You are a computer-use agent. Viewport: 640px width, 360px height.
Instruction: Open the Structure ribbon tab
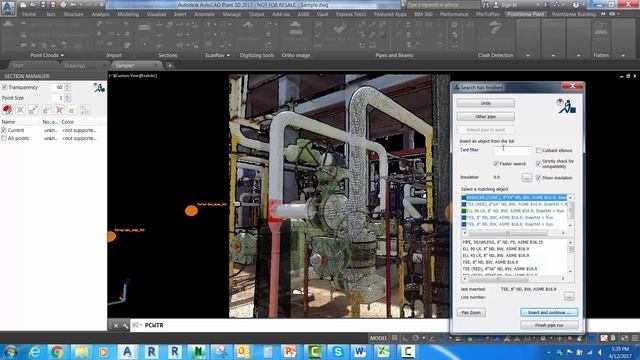pyautogui.click(x=73, y=14)
